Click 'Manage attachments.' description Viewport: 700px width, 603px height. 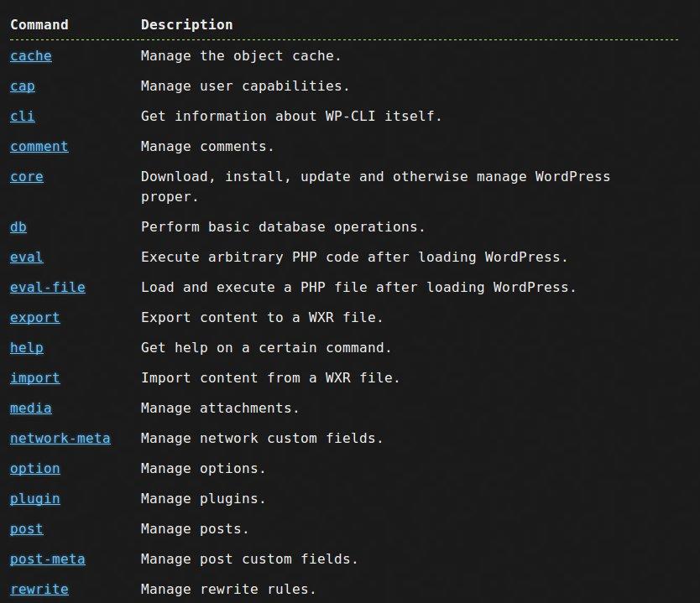coord(220,408)
